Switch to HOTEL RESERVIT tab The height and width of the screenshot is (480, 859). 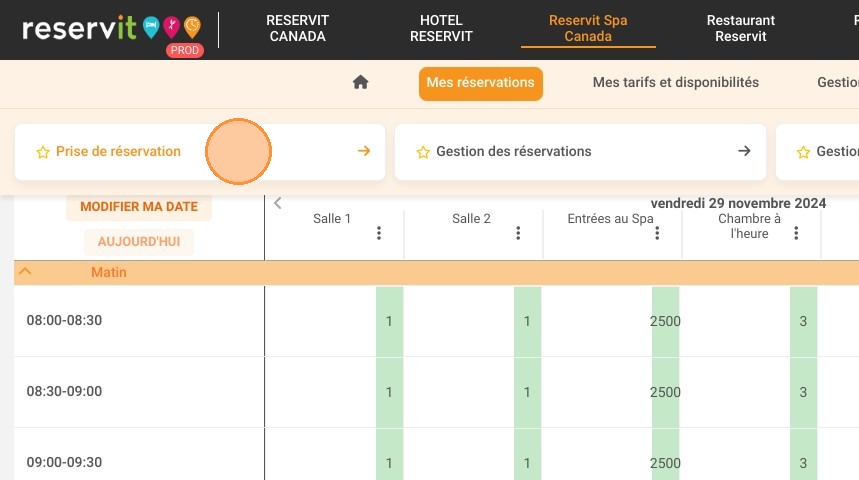click(x=441, y=28)
